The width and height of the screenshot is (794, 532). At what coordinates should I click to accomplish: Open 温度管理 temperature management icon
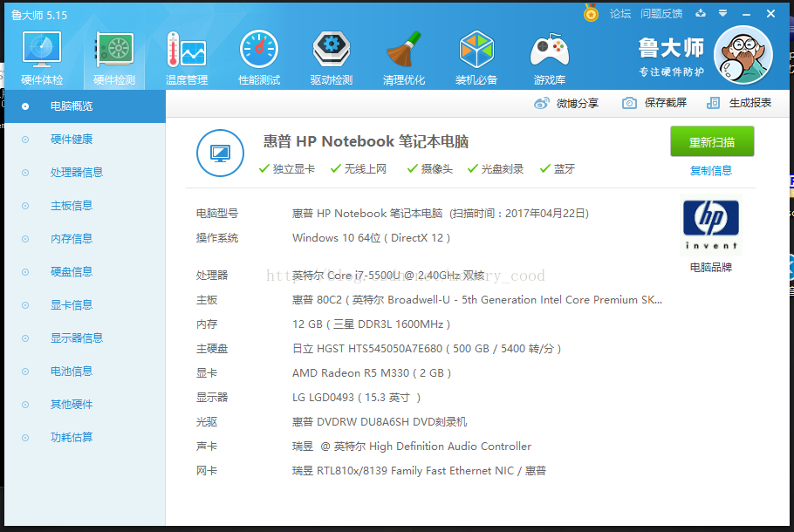[187, 50]
